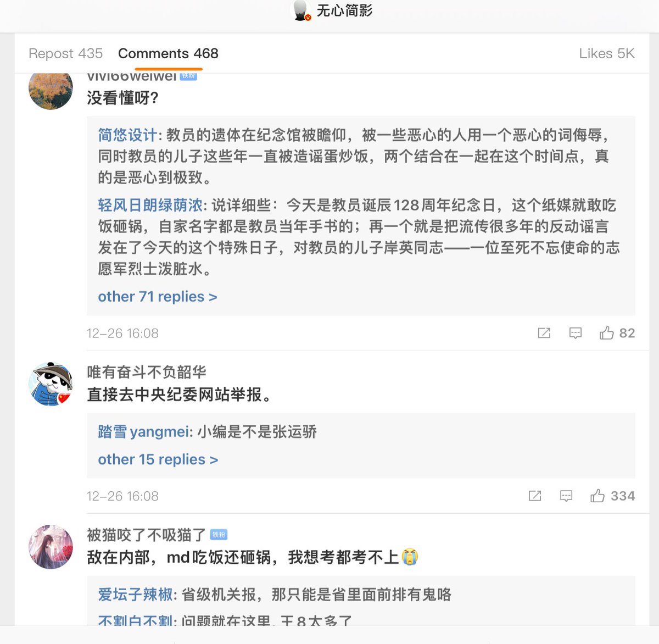Open reply icon on the 82-likes comment
This screenshot has width=659, height=644.
(575, 333)
